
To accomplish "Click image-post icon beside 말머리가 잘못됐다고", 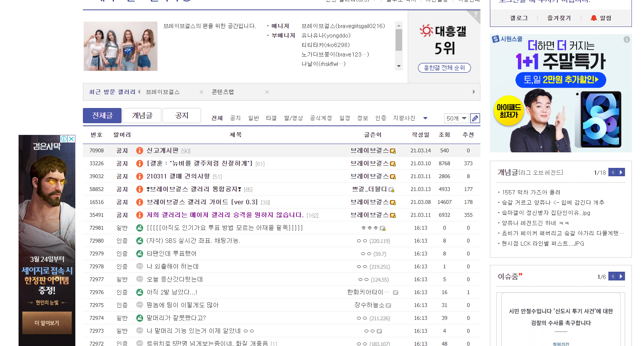I will [140, 318].
